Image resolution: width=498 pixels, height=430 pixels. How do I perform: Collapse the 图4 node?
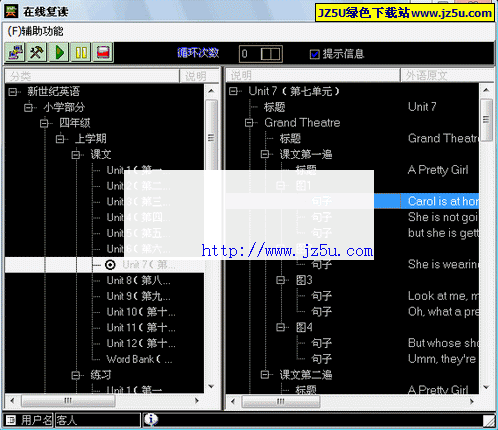tap(281, 328)
